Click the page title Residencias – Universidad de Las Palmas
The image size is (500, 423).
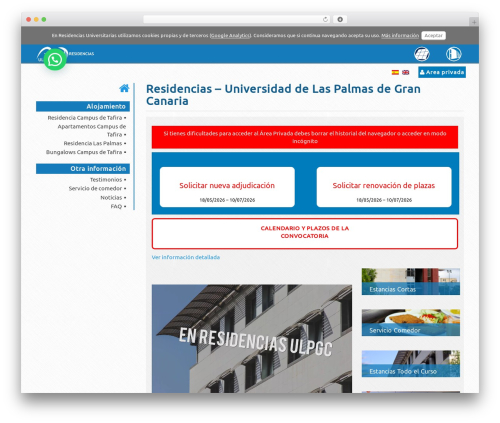coord(283,95)
